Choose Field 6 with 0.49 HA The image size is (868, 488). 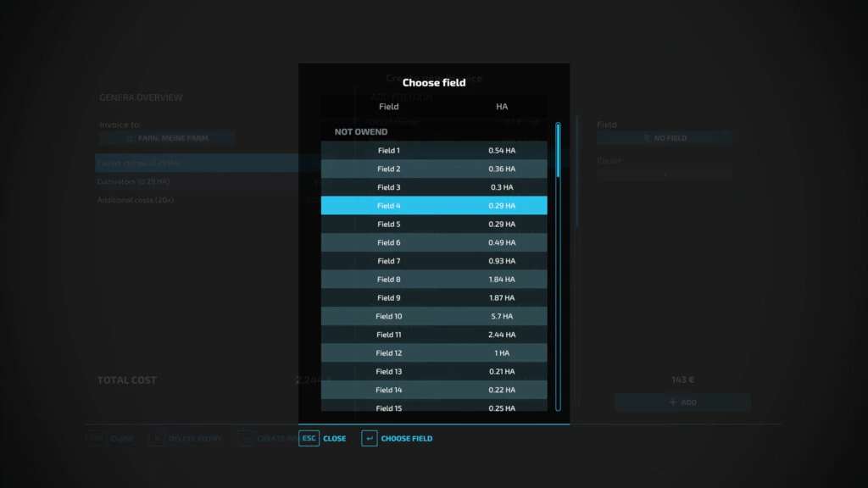(434, 243)
